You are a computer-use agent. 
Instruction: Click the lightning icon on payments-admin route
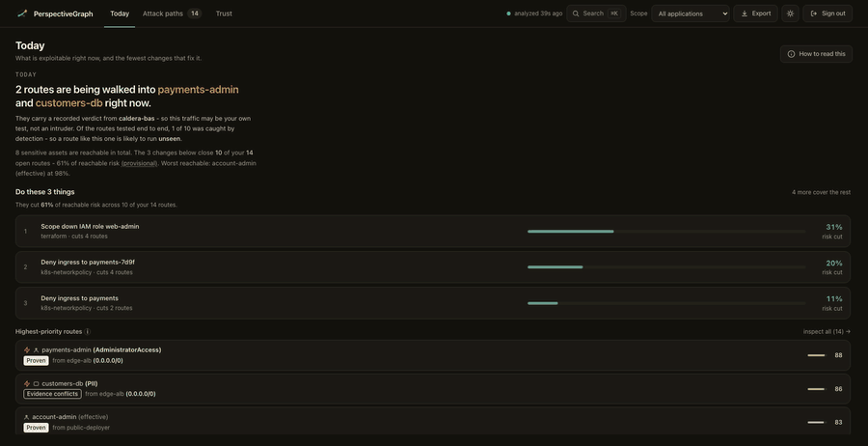pos(27,350)
